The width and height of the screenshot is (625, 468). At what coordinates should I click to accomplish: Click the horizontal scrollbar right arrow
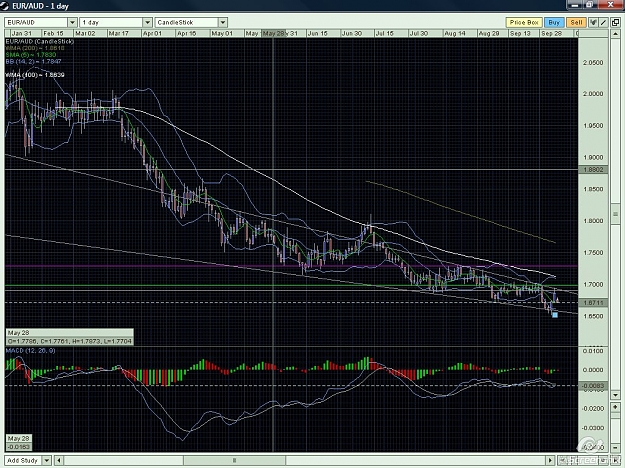click(x=550, y=460)
